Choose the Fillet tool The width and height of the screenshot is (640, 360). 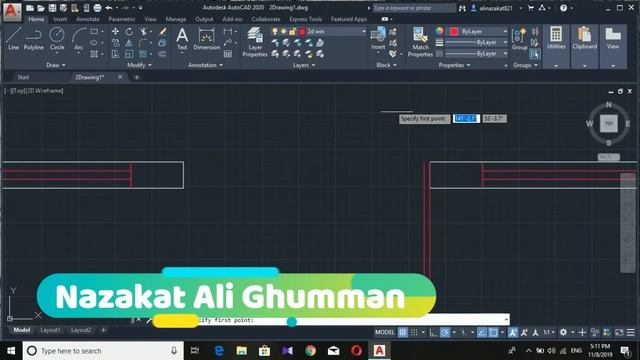(143, 42)
